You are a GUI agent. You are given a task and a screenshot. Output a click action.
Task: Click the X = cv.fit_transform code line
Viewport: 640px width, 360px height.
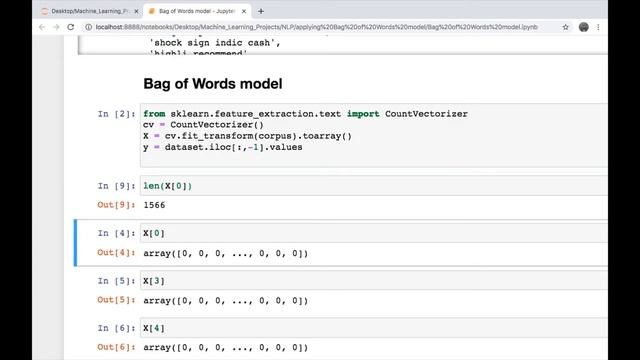point(247,136)
